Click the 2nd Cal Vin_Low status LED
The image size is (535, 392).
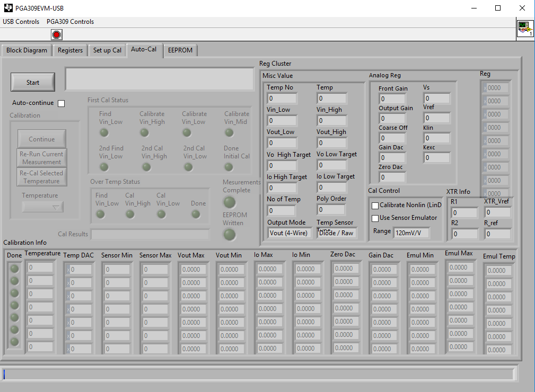point(188,167)
